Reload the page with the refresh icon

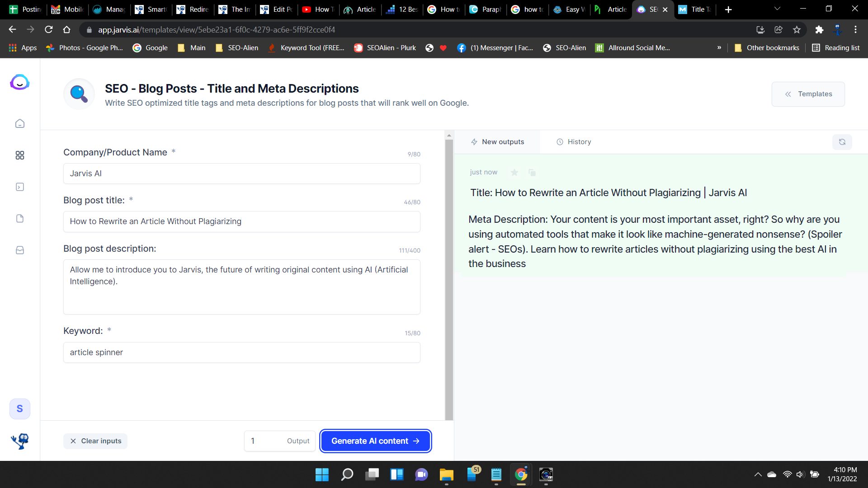coord(48,29)
